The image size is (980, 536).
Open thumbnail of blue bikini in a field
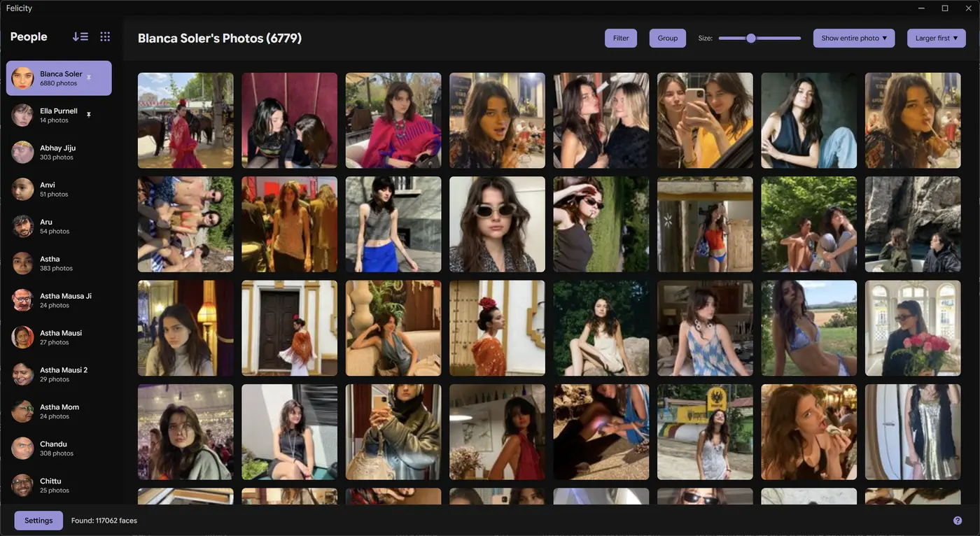click(x=809, y=328)
